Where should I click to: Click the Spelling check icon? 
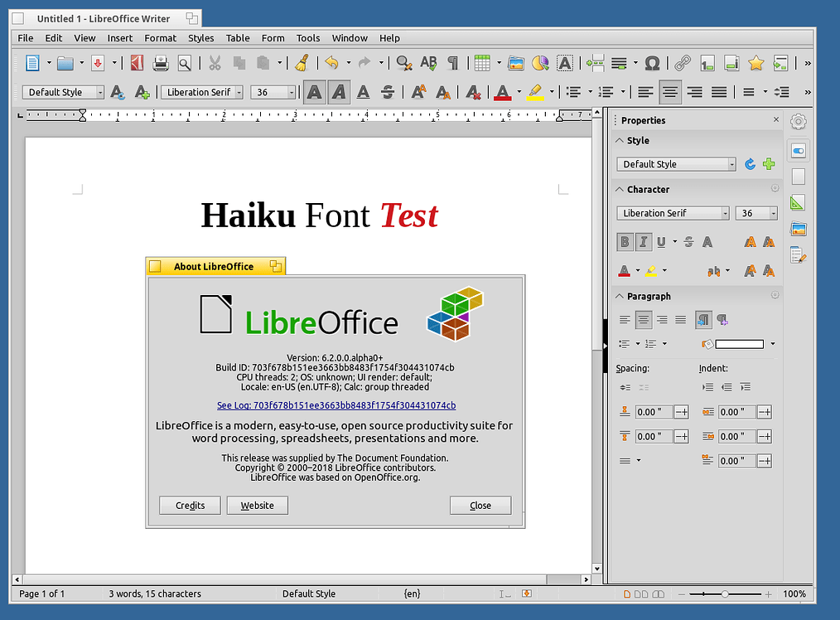(429, 63)
